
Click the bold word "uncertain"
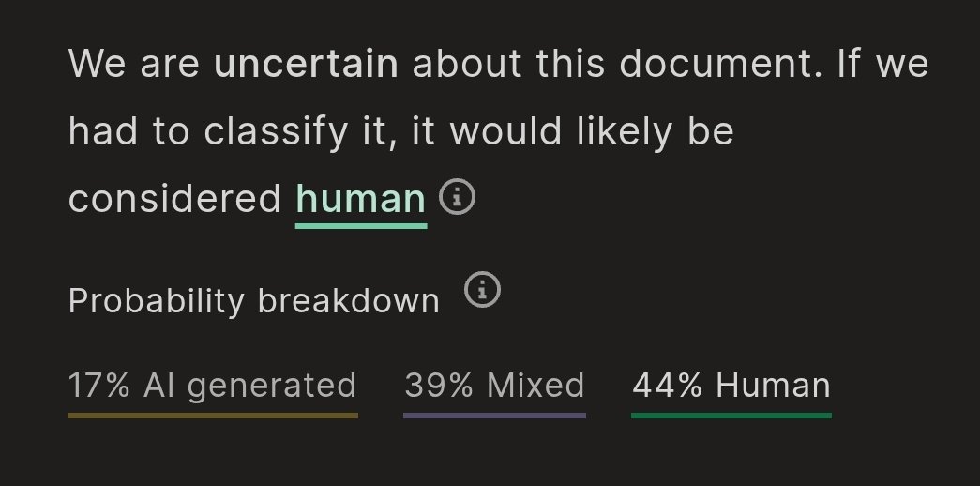306,66
